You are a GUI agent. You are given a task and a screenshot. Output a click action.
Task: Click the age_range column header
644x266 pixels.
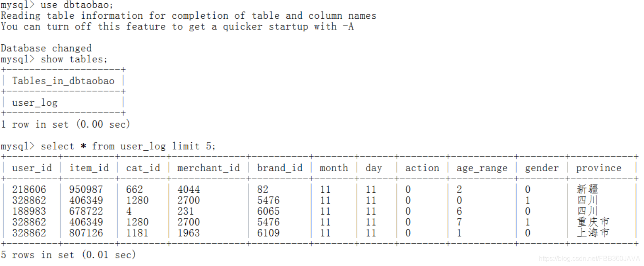point(482,168)
